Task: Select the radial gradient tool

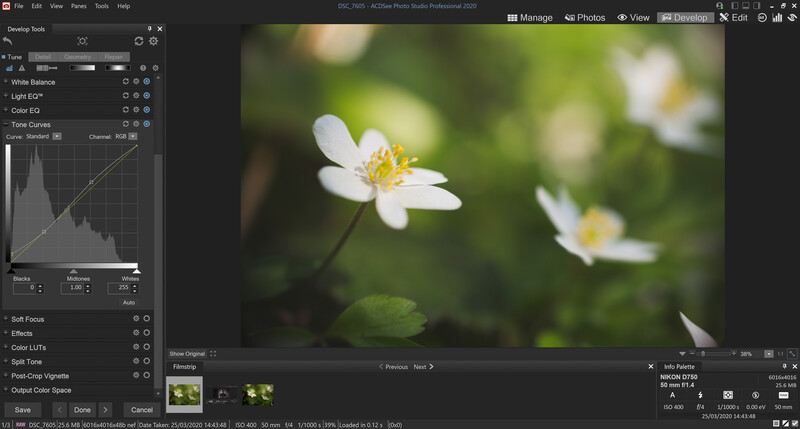Action: [118, 68]
